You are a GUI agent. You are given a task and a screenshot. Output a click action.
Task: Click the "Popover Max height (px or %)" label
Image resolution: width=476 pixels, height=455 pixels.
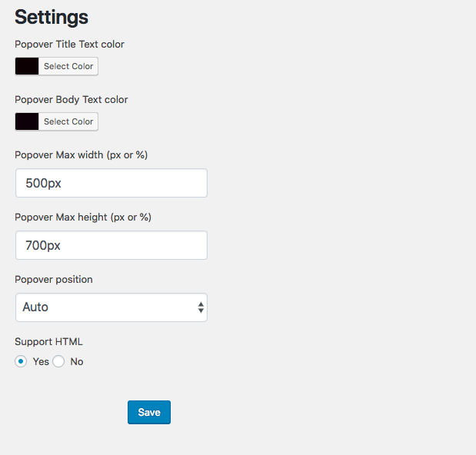(x=83, y=217)
